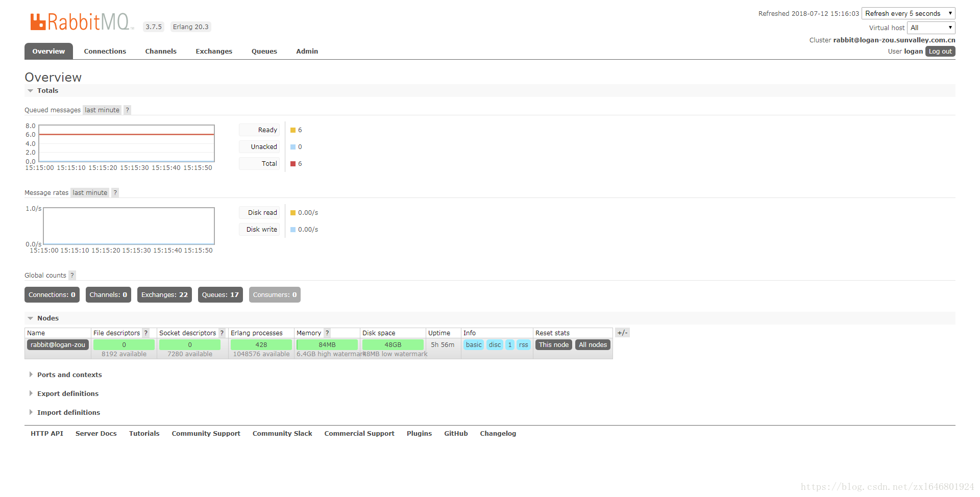Click the Total red color swatch
This screenshot has height=497, width=980.
point(293,164)
